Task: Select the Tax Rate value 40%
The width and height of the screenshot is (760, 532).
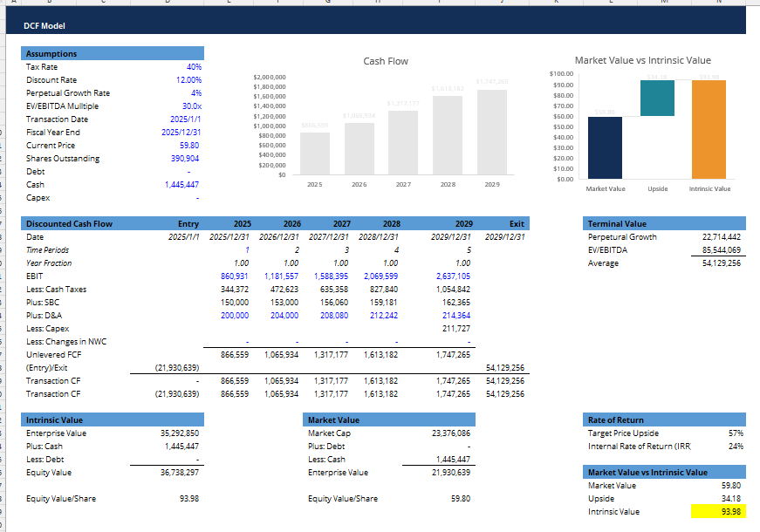Action: pos(194,67)
